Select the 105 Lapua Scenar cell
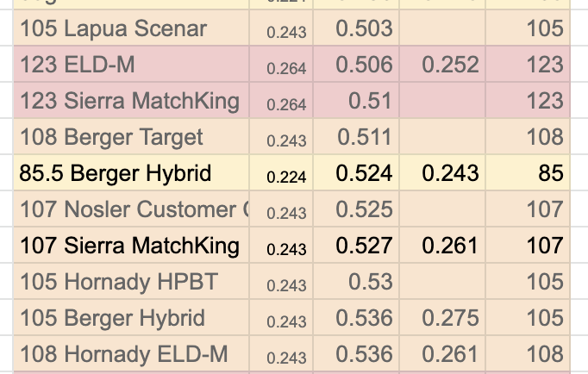The height and width of the screenshot is (374, 588). pyautogui.click(x=131, y=28)
